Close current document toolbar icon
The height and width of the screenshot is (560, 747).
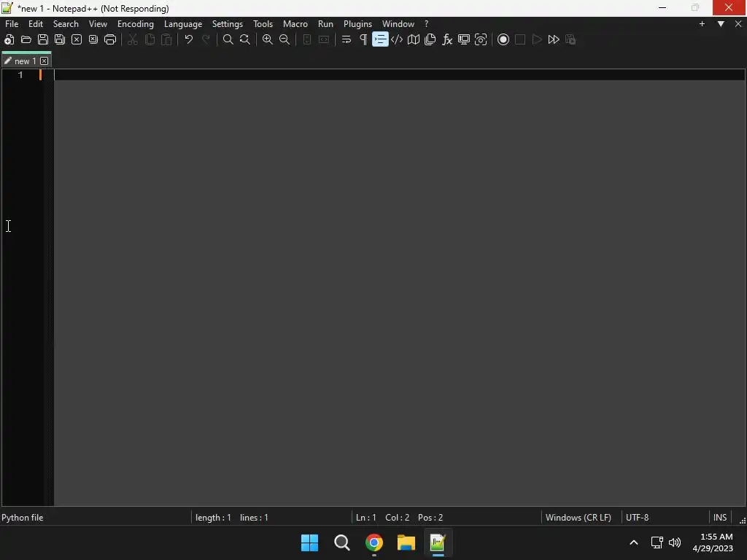(76, 39)
